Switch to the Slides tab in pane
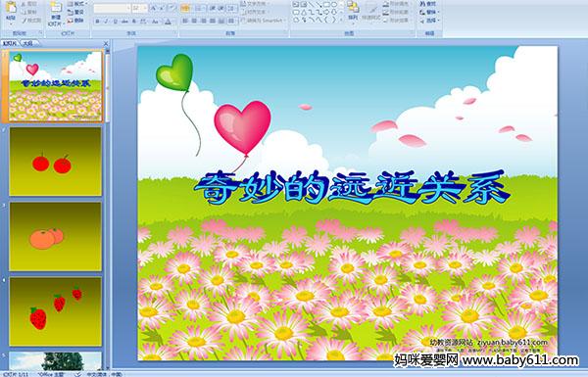This screenshot has height=377, width=588. (10, 43)
